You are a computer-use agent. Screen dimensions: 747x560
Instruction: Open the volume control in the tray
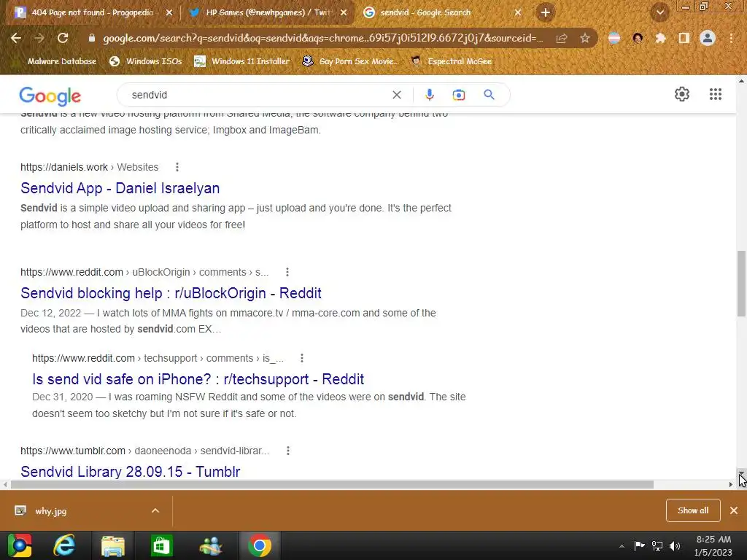point(675,545)
